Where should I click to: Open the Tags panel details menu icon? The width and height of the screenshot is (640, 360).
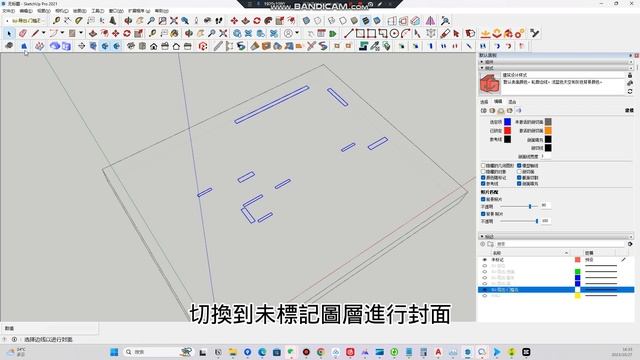630,244
